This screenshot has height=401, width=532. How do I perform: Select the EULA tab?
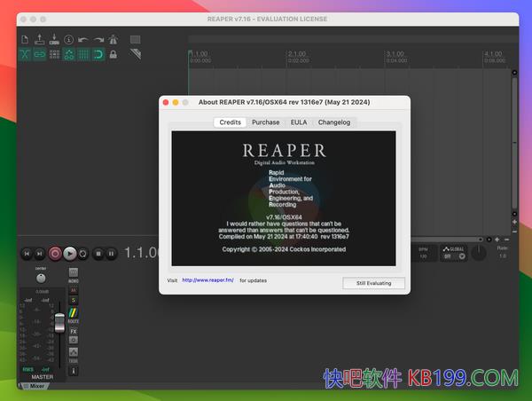pyautogui.click(x=299, y=122)
